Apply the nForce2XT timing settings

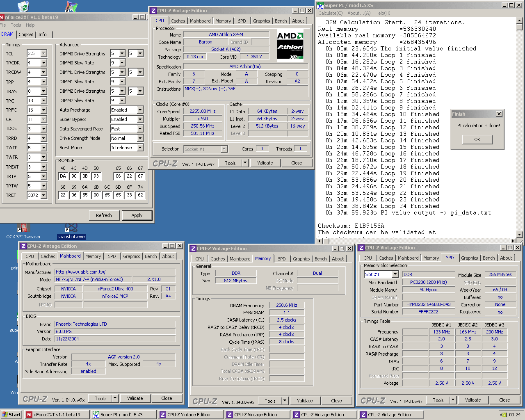[x=137, y=215]
